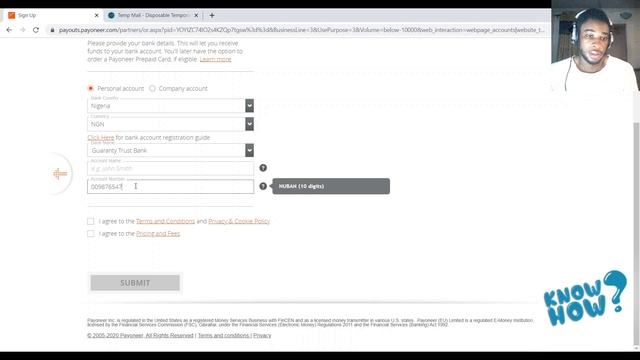Click the orange back arrow step icon
640x360 pixels.
[60, 174]
